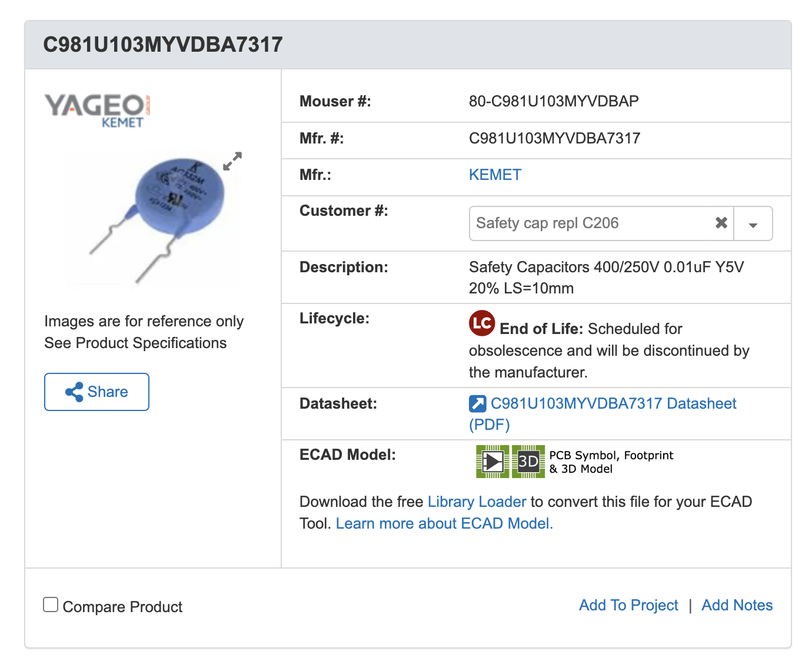Click the Compare Product label
Viewport: 812px width, 668px height.
click(122, 607)
